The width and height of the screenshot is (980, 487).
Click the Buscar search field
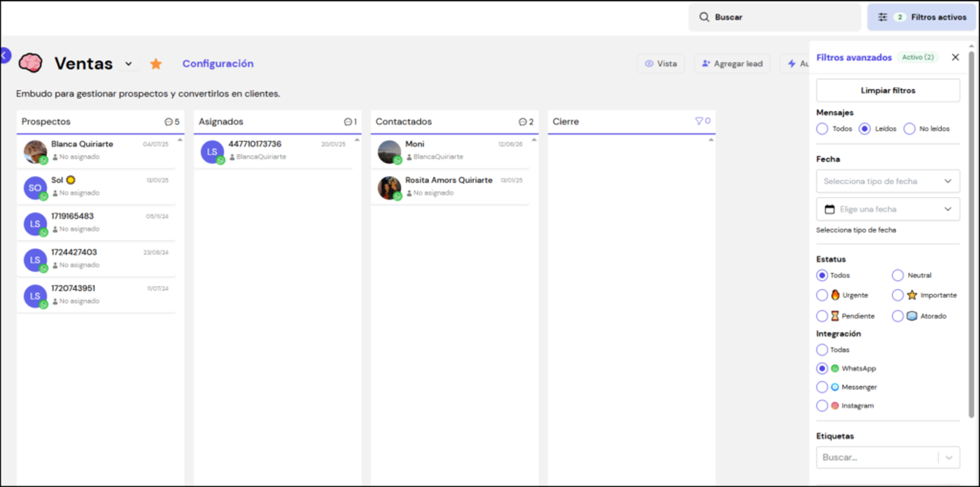(x=775, y=17)
